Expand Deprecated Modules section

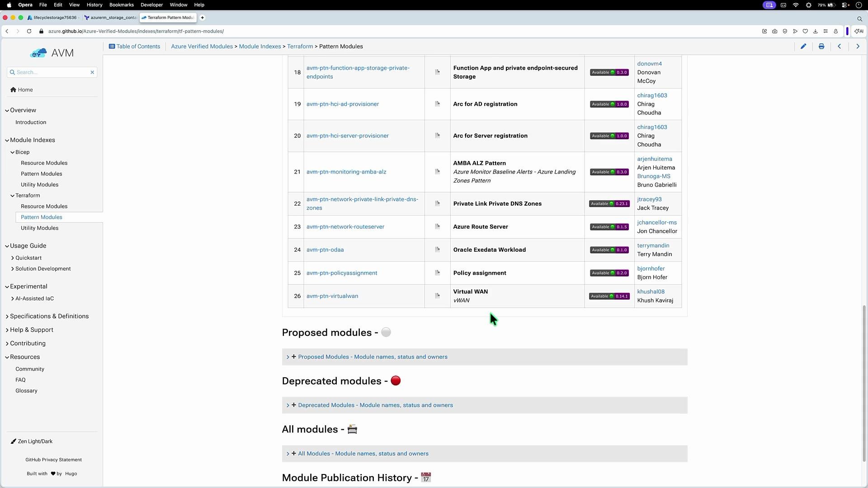click(x=485, y=405)
